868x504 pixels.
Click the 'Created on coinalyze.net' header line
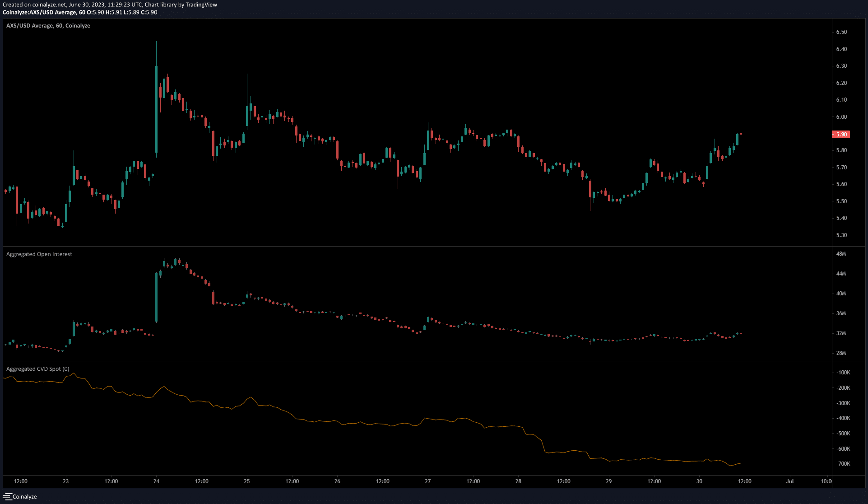pyautogui.click(x=110, y=5)
